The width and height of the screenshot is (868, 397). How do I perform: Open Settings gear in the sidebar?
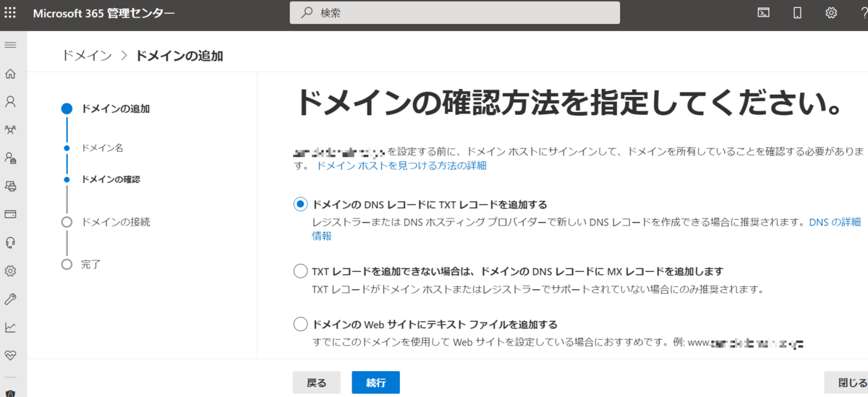point(11,270)
